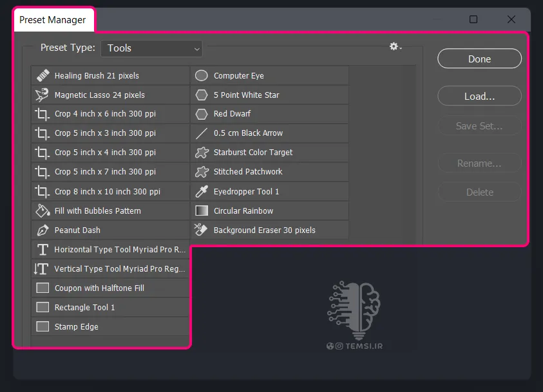543x392 pixels.
Task: Click the Save Set... button
Action: point(479,126)
